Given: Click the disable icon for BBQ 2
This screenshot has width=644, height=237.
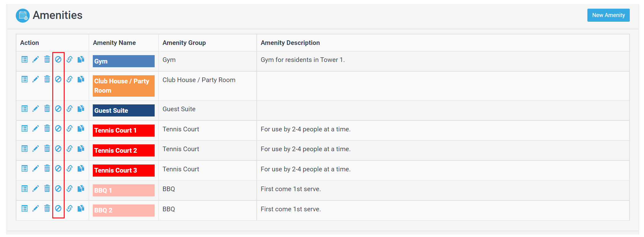Looking at the screenshot, I should pos(58,208).
